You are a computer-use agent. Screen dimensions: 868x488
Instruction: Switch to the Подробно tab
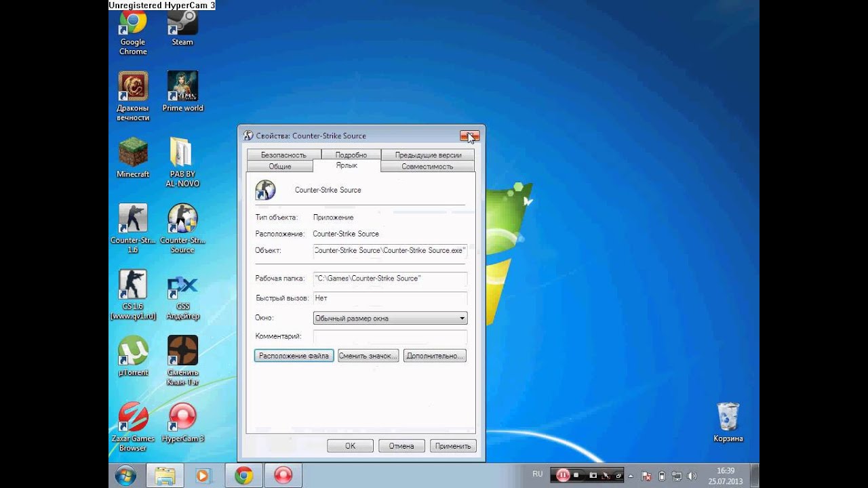coord(351,155)
